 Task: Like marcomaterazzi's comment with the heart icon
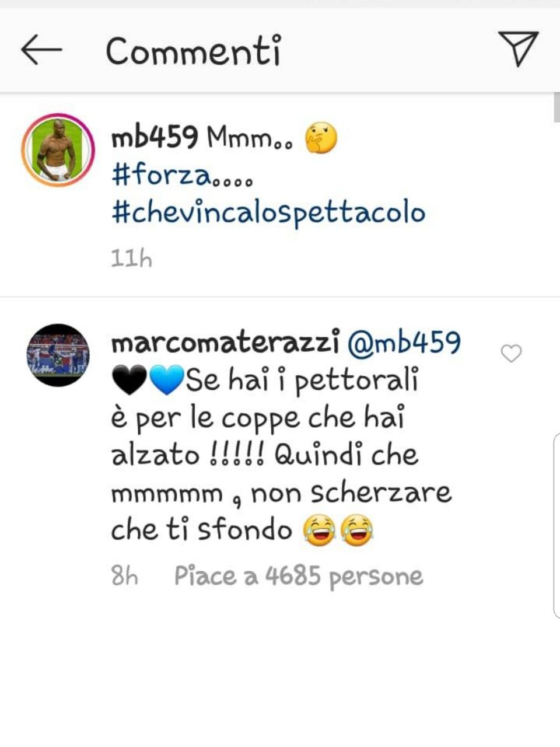512,353
